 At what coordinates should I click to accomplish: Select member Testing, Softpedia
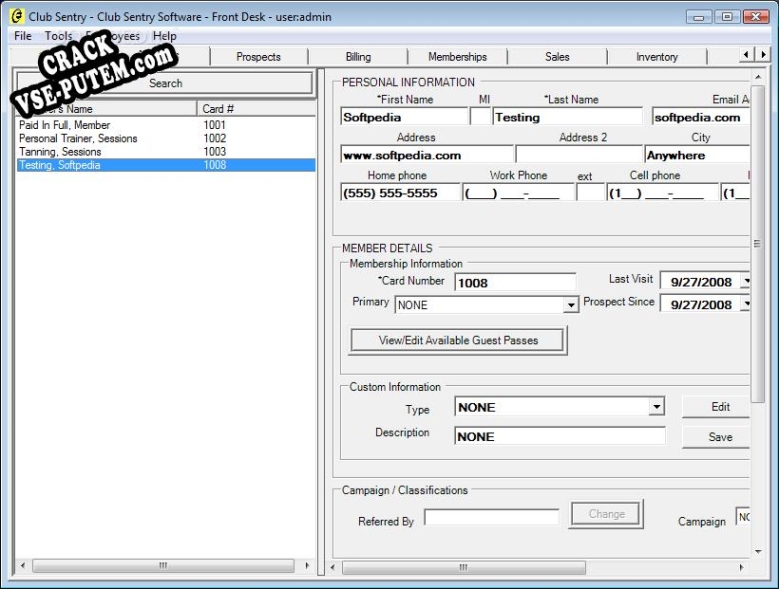coord(165,165)
